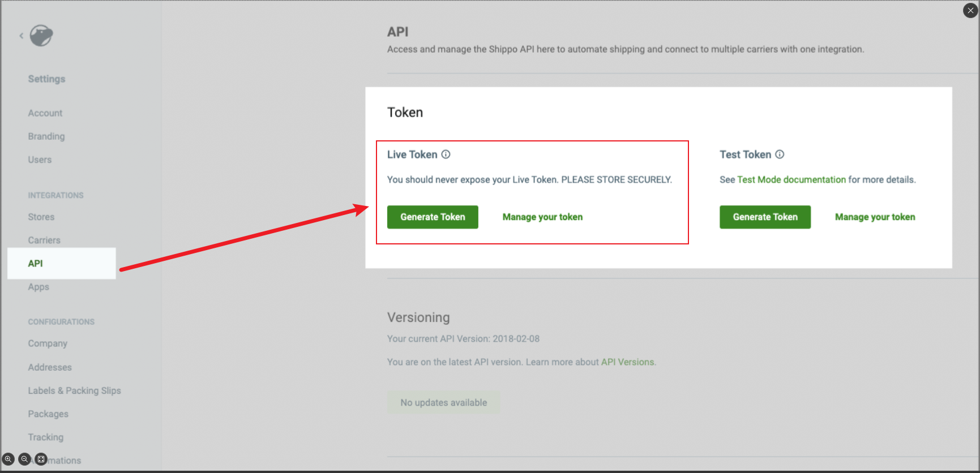Click the No updates available button
This screenshot has height=473, width=980.
click(x=444, y=402)
